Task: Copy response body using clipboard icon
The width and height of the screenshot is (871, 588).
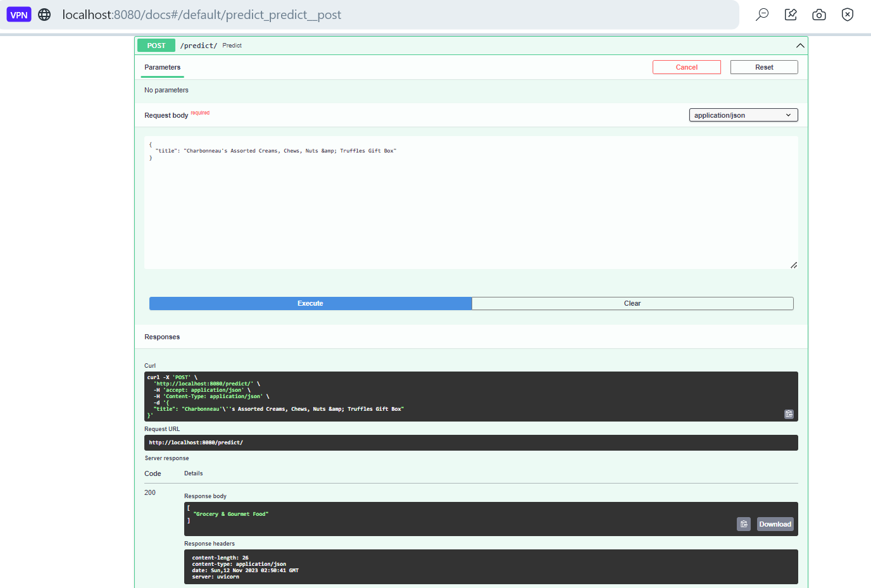Action: pyautogui.click(x=744, y=524)
